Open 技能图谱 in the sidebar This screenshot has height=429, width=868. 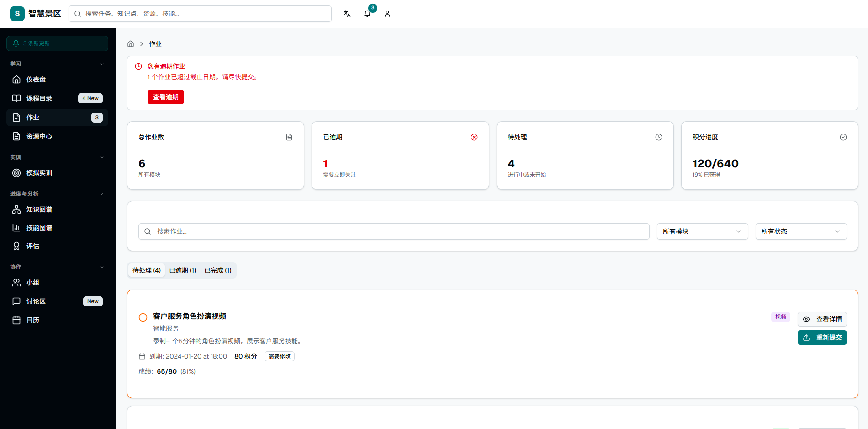coord(39,228)
